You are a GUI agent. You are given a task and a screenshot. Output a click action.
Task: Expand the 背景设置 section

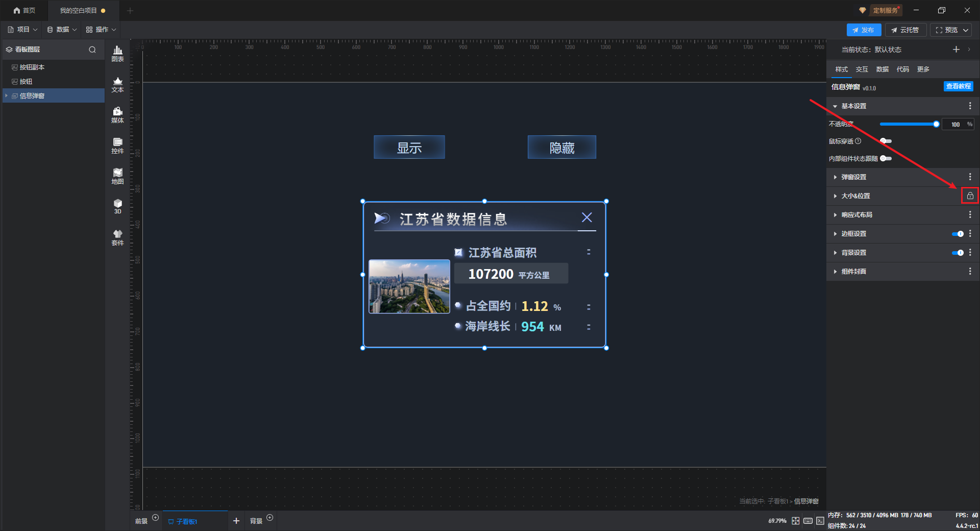tap(835, 253)
